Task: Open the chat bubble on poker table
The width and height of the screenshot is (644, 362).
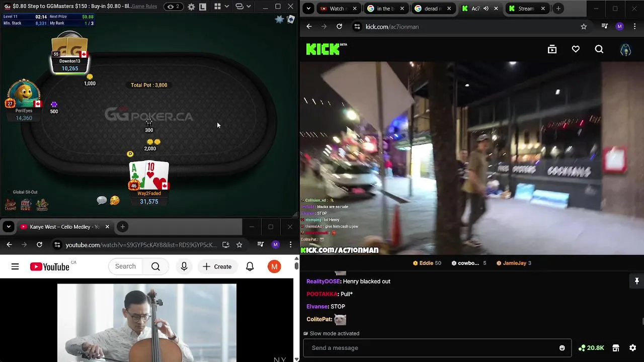Action: (102, 201)
